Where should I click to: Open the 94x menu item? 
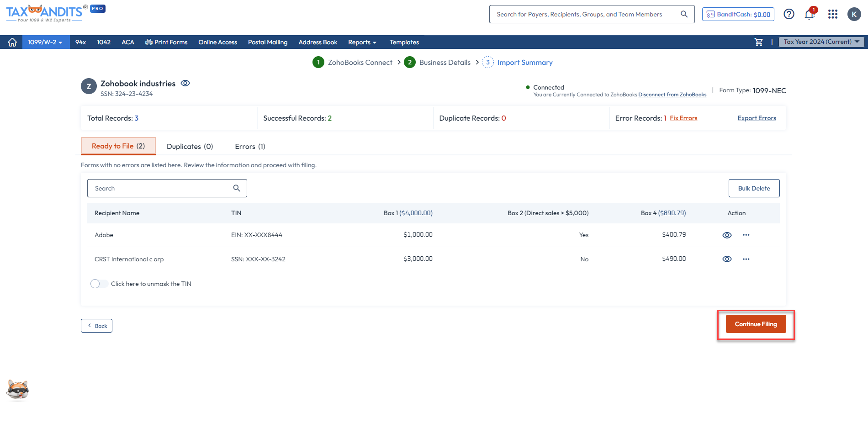[x=80, y=42]
